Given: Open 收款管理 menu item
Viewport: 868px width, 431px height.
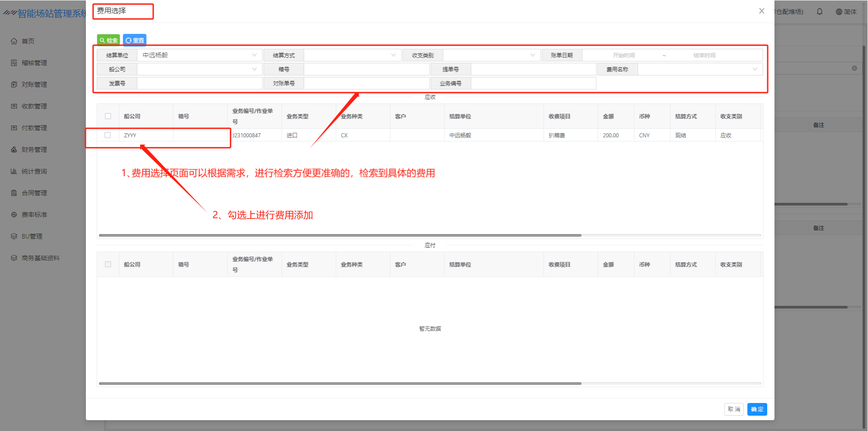Looking at the screenshot, I should coord(34,106).
